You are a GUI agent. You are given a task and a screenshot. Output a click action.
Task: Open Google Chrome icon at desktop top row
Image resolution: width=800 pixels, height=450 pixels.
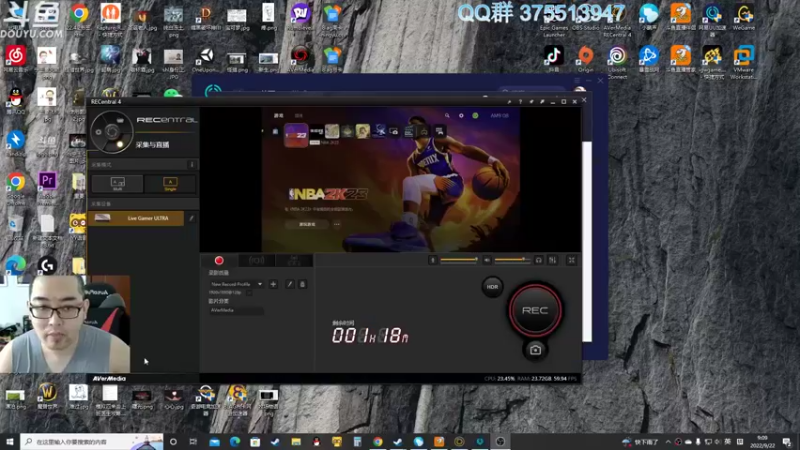pos(79,16)
